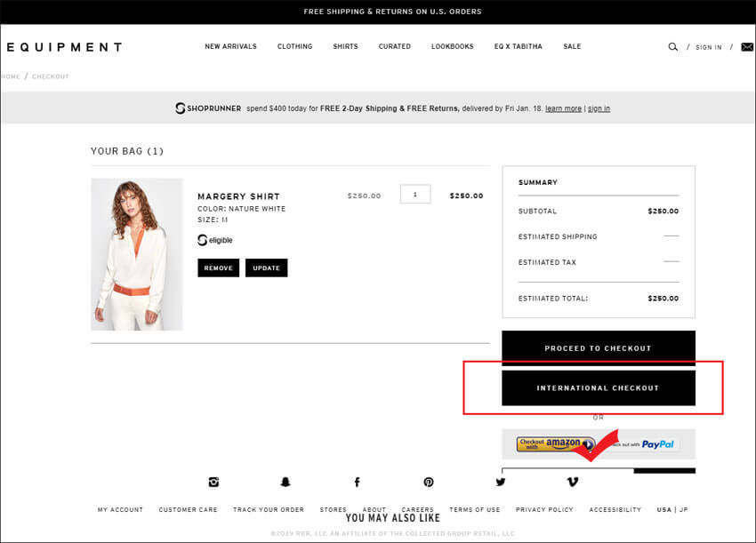Open the Facebook social icon
This screenshot has width=756, height=543.
(x=357, y=482)
